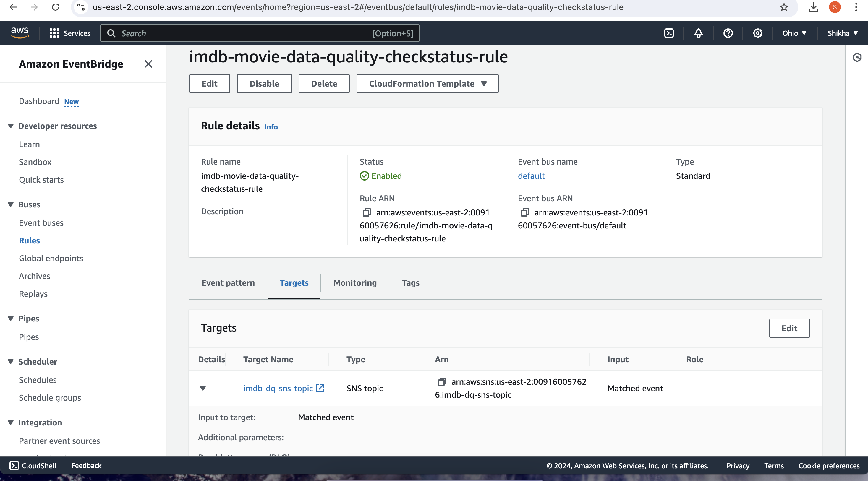This screenshot has width=868, height=481.
Task: Go to Dashboard in the sidebar
Action: [39, 101]
